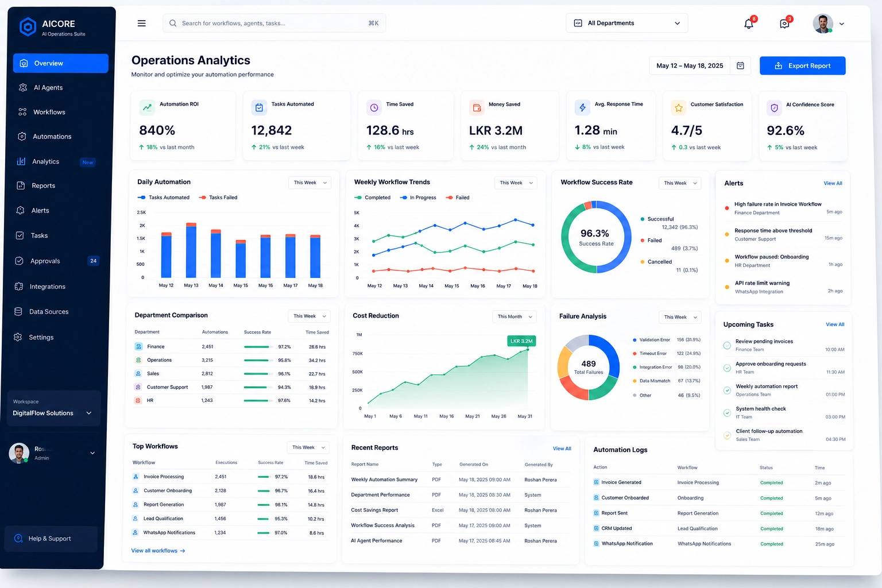Click the May 12 – May 18, 2025 date range
Screen dimensions: 882x588
tap(690, 66)
